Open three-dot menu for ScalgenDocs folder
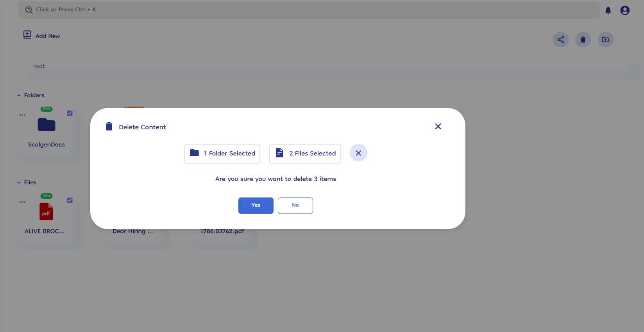 click(22, 115)
